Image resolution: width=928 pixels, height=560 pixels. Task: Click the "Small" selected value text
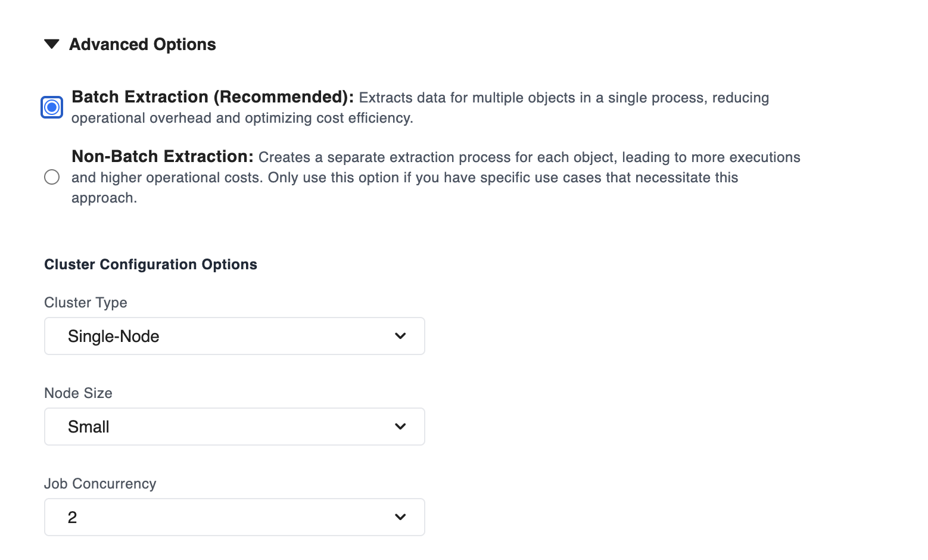(89, 427)
